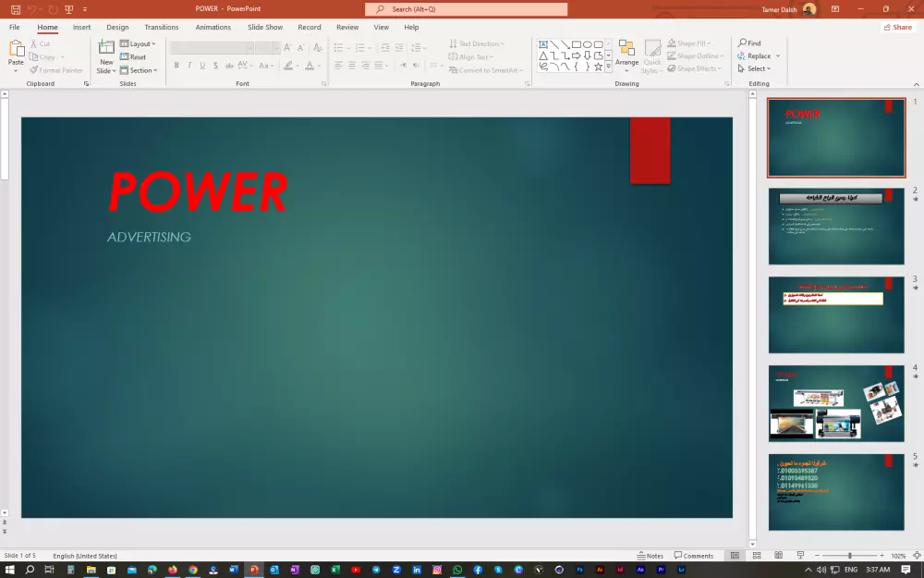Image resolution: width=924 pixels, height=578 pixels.
Task: Select the Arrow shape in the Drawing gallery
Action: click(565, 43)
